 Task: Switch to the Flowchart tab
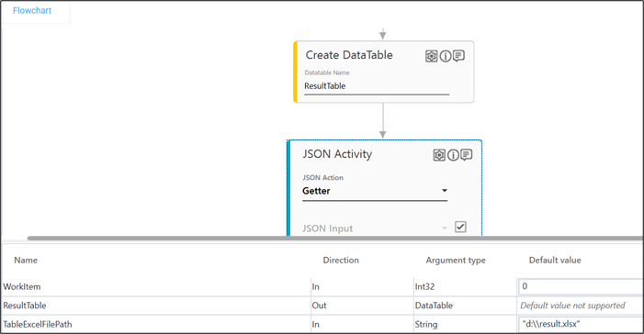(32, 11)
